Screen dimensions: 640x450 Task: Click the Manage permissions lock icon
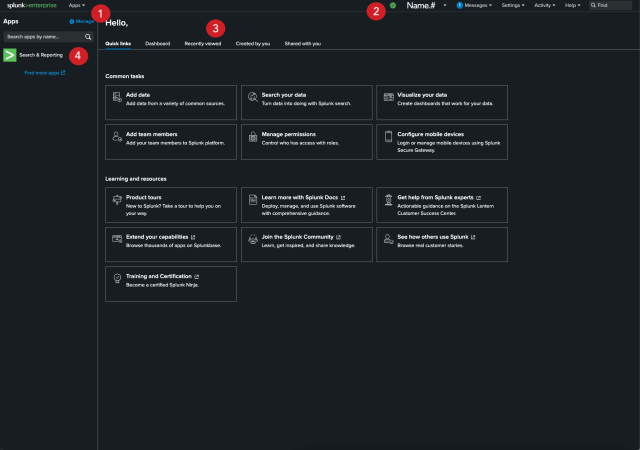coord(253,136)
